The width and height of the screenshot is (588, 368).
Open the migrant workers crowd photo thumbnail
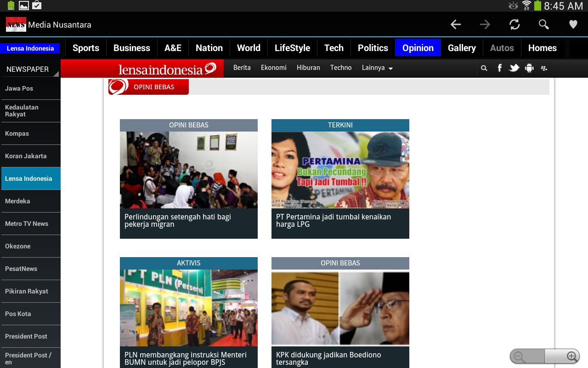189,170
